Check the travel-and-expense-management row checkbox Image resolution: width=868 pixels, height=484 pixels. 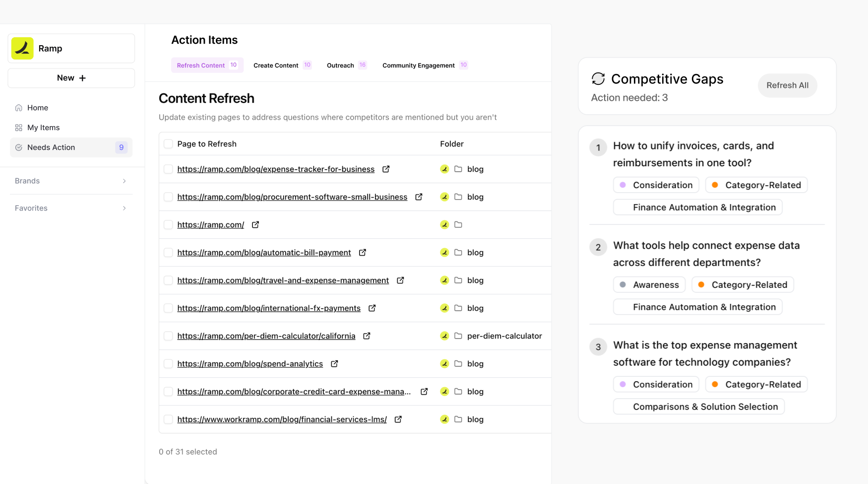point(168,280)
